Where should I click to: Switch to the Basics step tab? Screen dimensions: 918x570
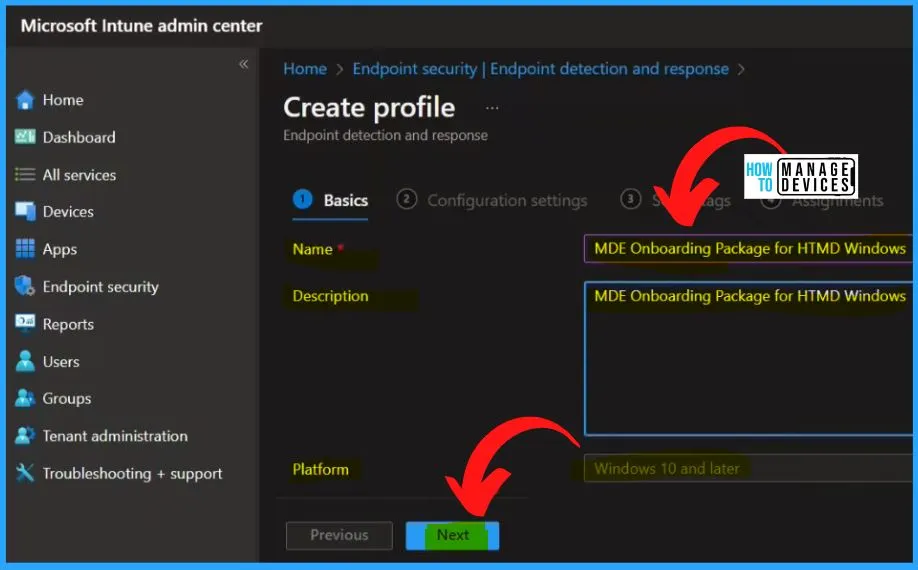(x=331, y=200)
